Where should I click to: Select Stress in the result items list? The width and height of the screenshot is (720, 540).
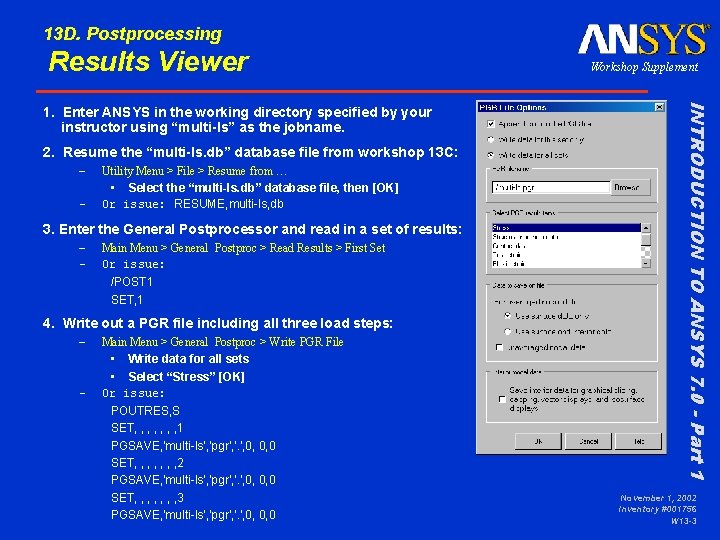click(x=566, y=228)
